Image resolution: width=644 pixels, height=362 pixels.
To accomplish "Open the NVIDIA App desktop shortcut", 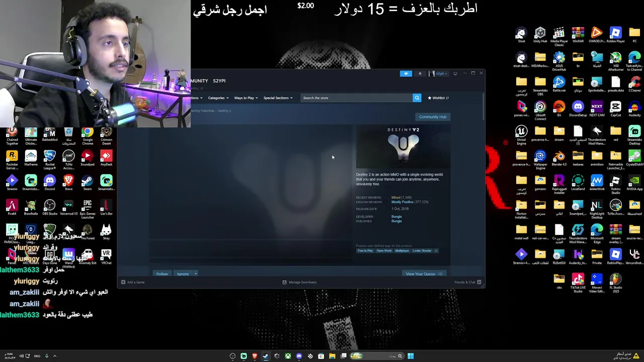I will tap(634, 183).
